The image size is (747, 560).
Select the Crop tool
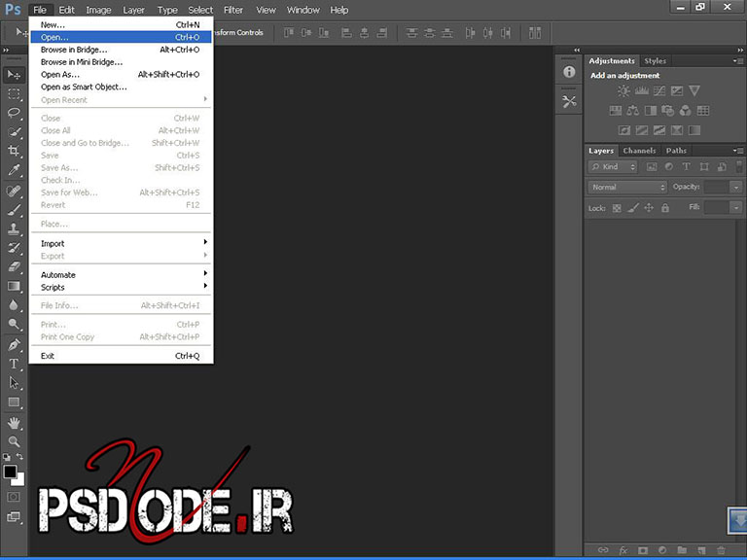pos(14,151)
